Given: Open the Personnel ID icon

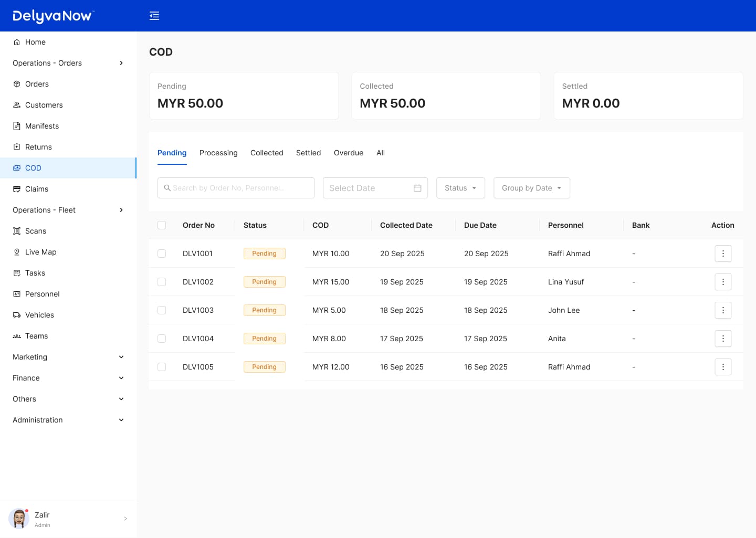Looking at the screenshot, I should tap(17, 294).
